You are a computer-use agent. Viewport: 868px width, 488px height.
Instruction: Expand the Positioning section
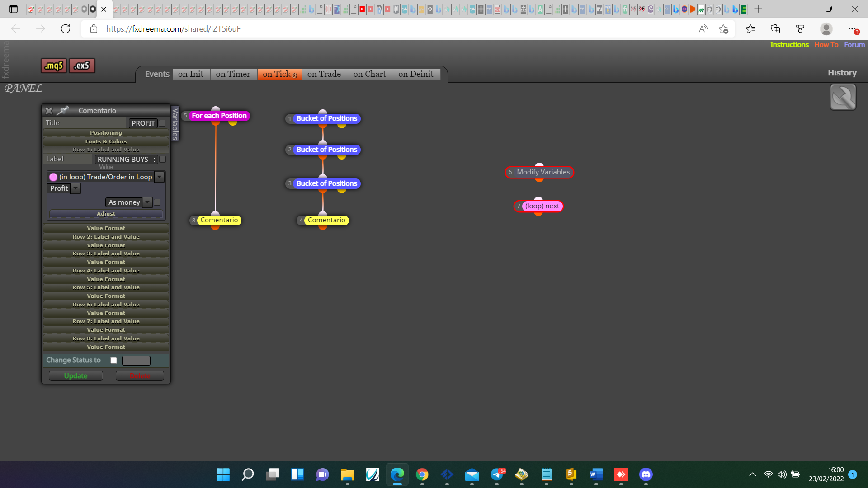(x=106, y=133)
